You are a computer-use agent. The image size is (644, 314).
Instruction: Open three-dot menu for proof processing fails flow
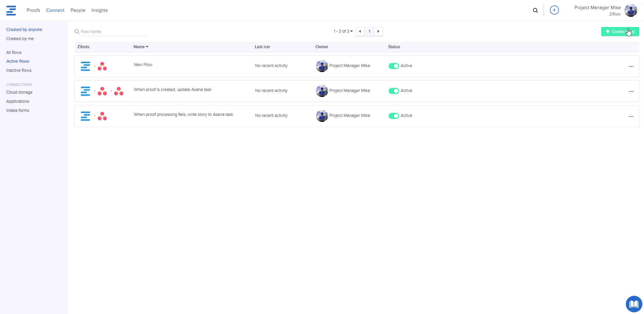[x=631, y=117]
